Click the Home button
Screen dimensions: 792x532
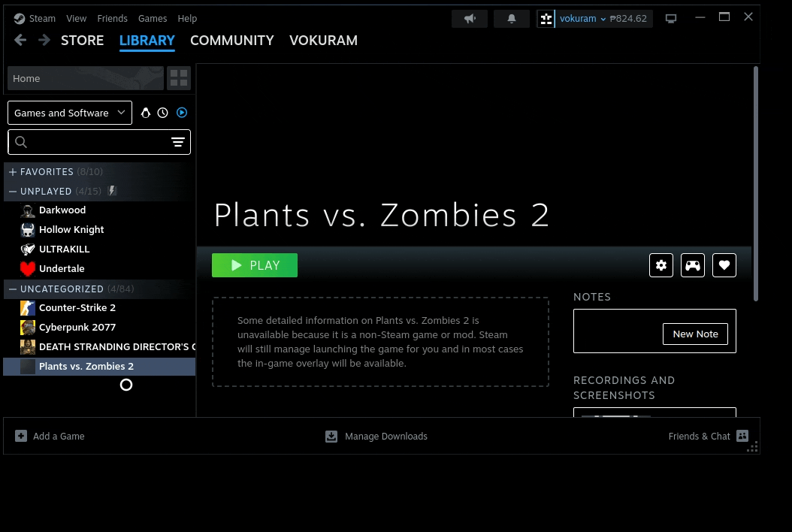point(86,78)
